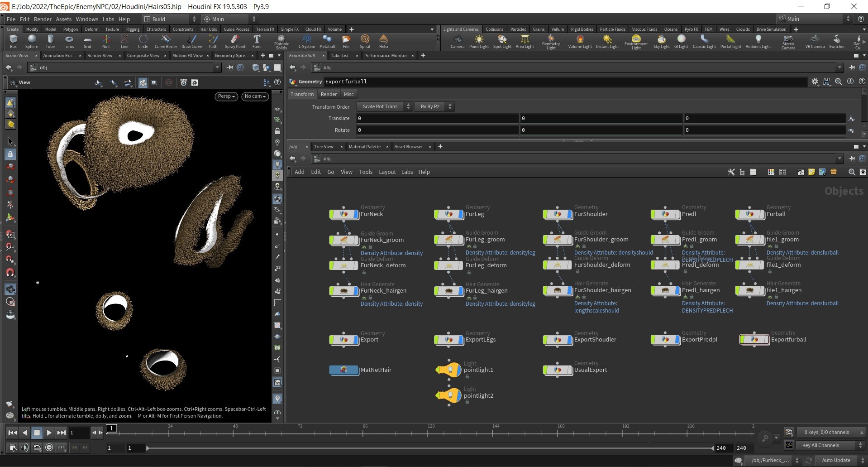Click the MatNetHair node icon

343,370
